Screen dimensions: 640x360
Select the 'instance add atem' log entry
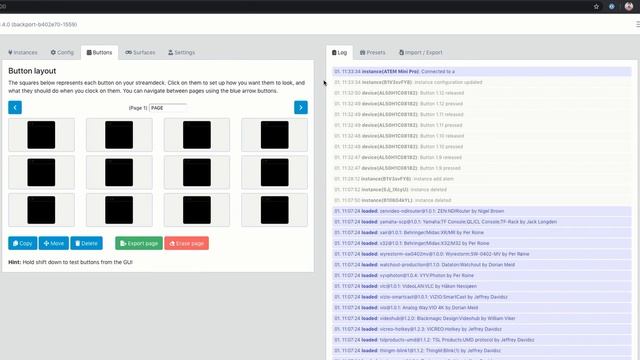coord(482,179)
